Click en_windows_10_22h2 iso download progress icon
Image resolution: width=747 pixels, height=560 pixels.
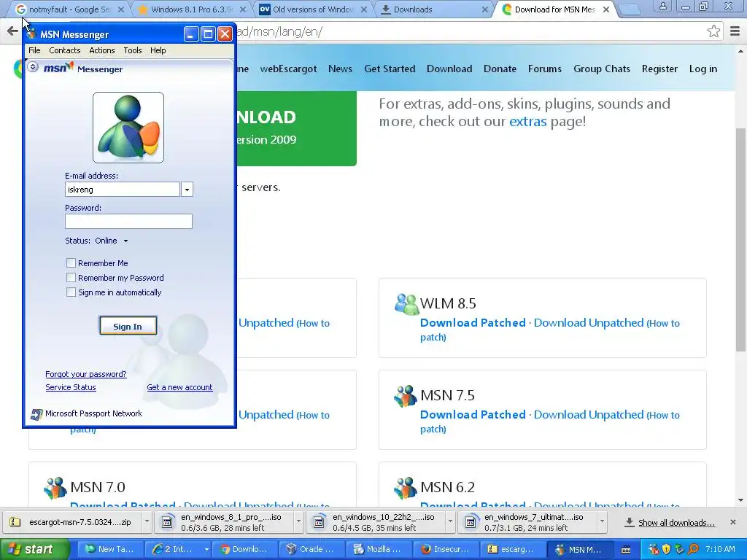(319, 522)
